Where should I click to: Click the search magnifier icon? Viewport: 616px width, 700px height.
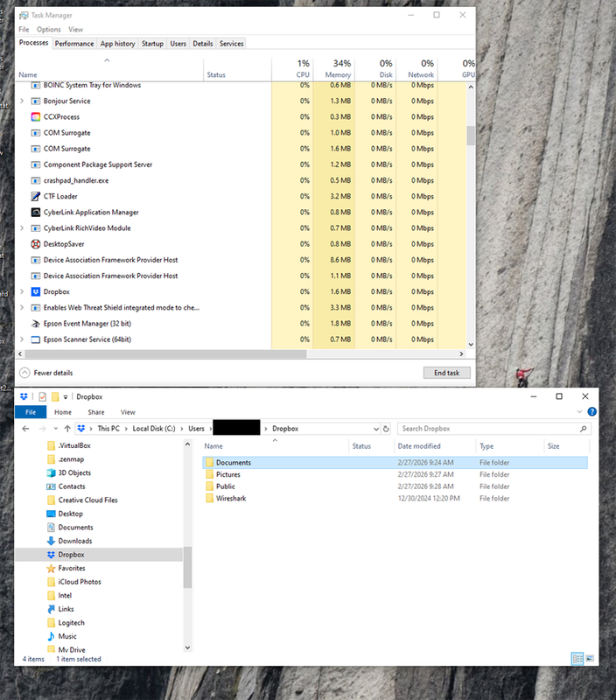[583, 429]
